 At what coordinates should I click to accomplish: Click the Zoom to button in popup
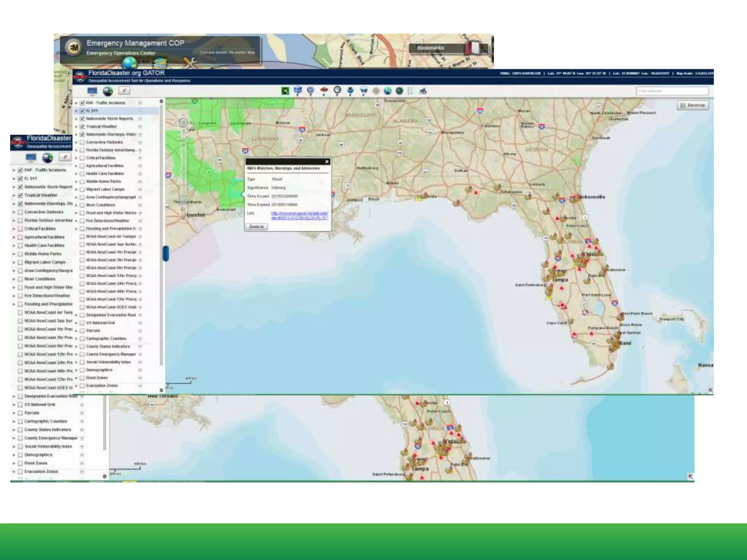256,227
